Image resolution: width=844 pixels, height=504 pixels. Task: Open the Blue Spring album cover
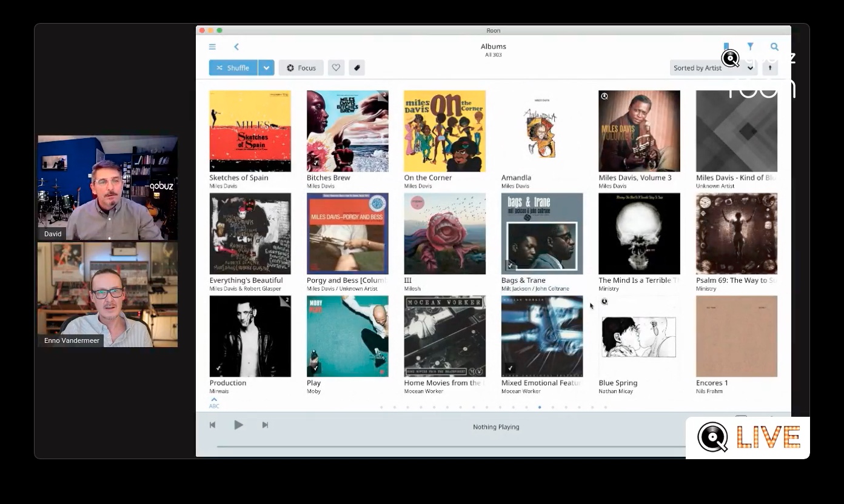pos(639,336)
